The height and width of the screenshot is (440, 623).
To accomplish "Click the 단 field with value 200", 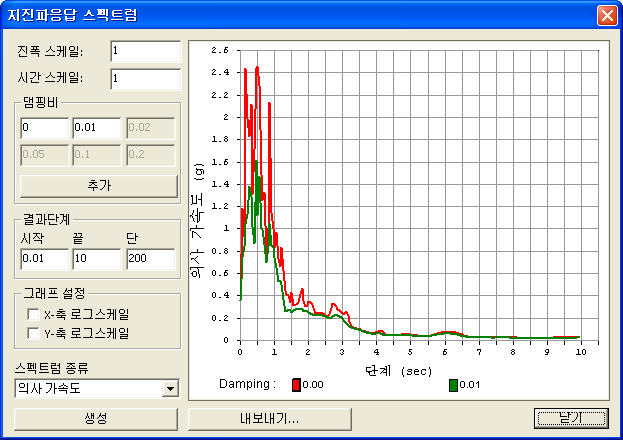I will (151, 259).
